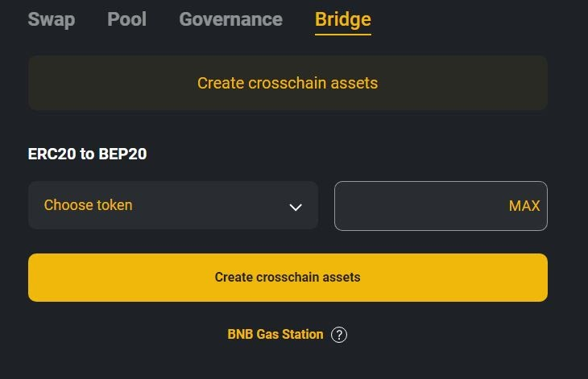Click inside the amount box beside MAX
Screen dimensions: 588x379
(420, 206)
